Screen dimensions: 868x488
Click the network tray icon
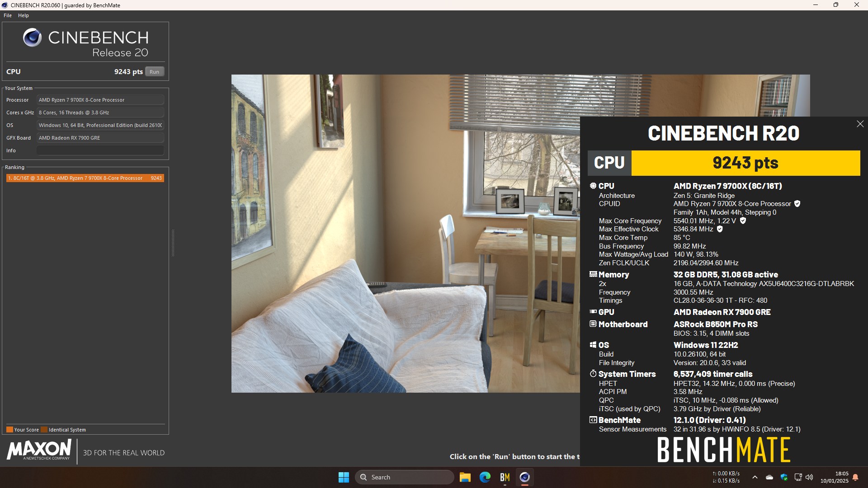pyautogui.click(x=798, y=477)
